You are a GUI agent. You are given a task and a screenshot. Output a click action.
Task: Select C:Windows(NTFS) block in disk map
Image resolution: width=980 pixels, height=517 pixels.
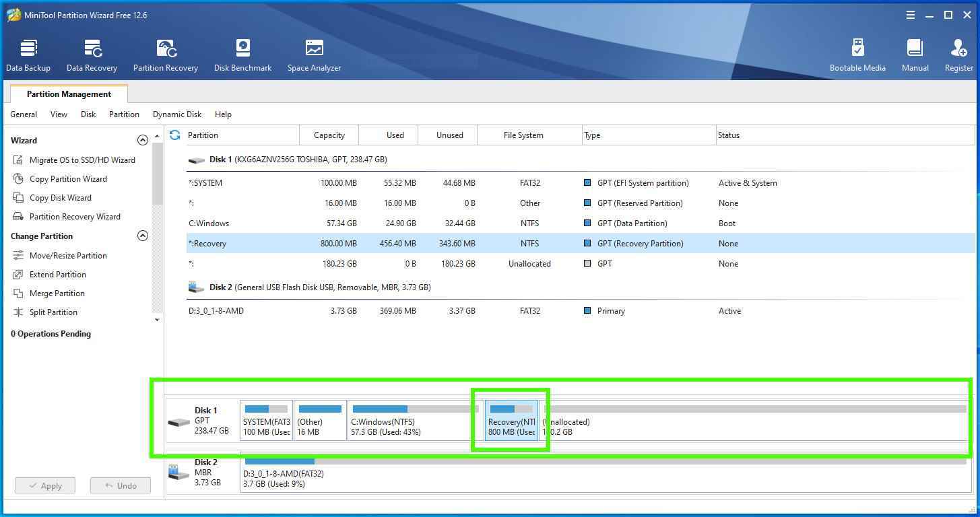(415, 421)
